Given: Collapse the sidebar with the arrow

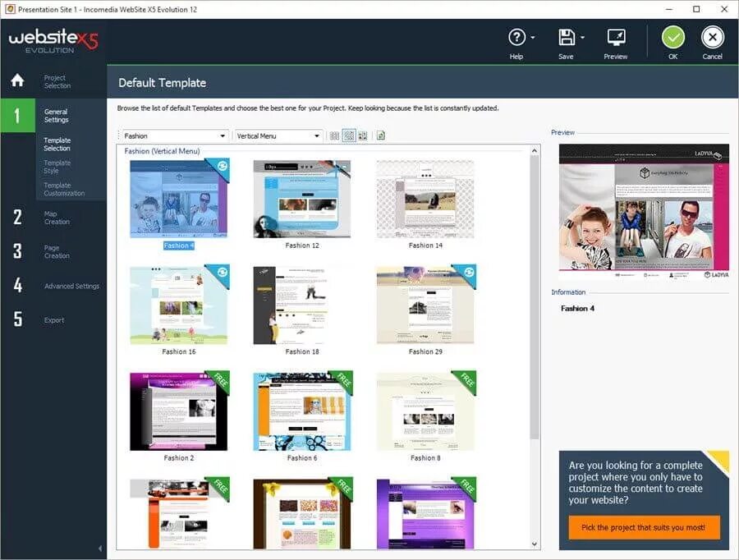Looking at the screenshot, I should (99, 549).
